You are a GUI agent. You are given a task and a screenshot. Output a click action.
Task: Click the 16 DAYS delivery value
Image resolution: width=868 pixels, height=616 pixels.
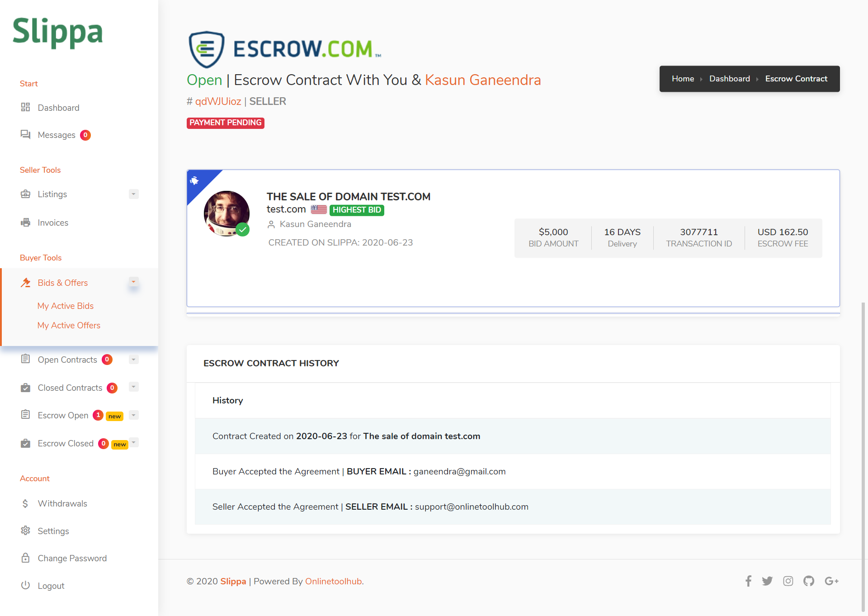click(x=623, y=232)
